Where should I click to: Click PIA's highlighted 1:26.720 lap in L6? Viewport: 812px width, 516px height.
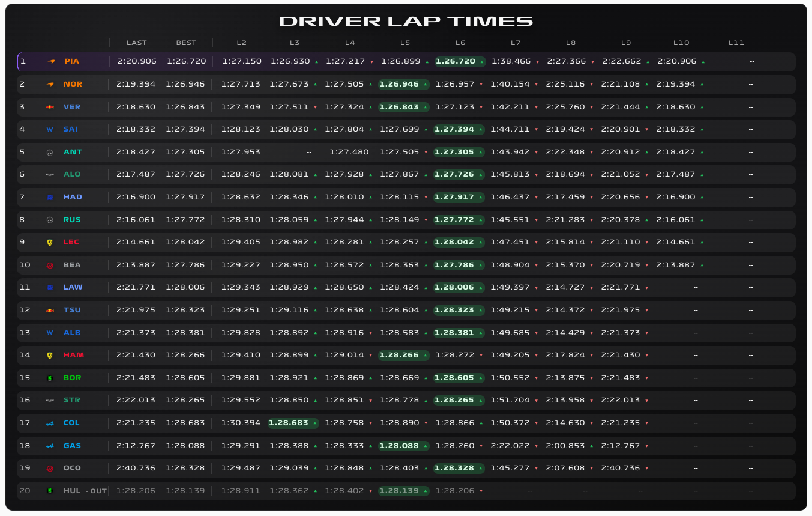click(x=456, y=62)
